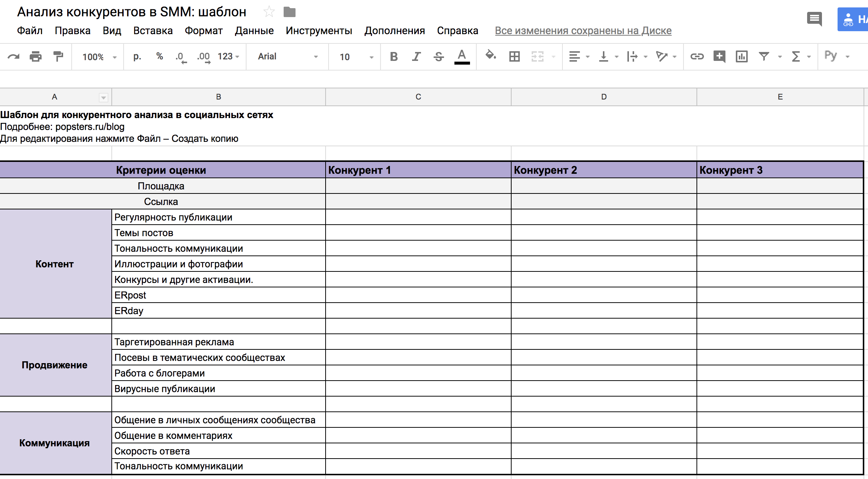Image resolution: width=868 pixels, height=479 pixels.
Task: Insert link with chain icon
Action: click(x=697, y=56)
